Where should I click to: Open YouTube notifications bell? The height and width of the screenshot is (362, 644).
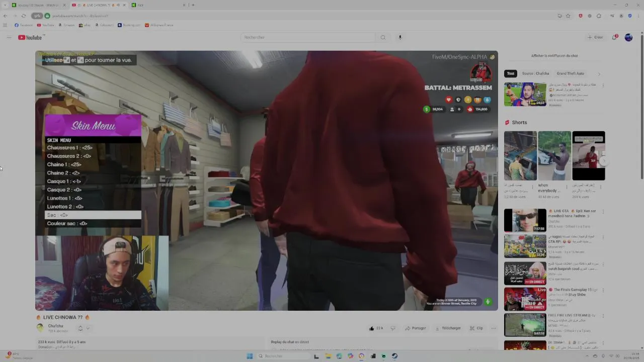(x=615, y=37)
